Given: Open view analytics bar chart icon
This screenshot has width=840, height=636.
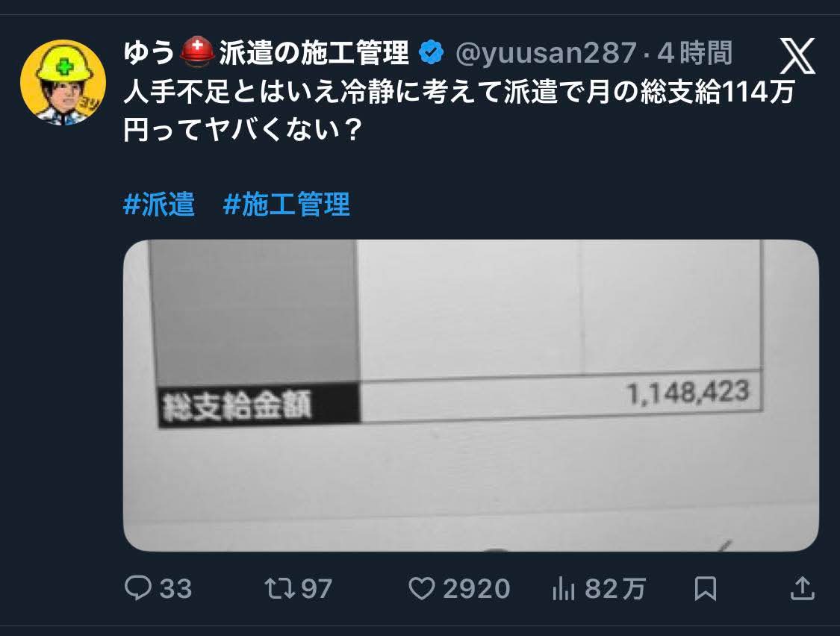Looking at the screenshot, I should coord(563,588).
